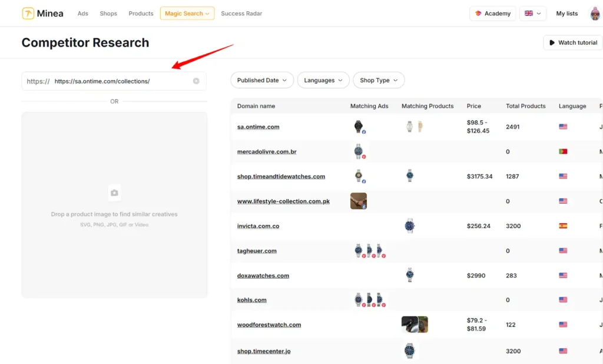Navigate to the Ads section
Viewport: 603px width, 364px height.
pyautogui.click(x=83, y=14)
